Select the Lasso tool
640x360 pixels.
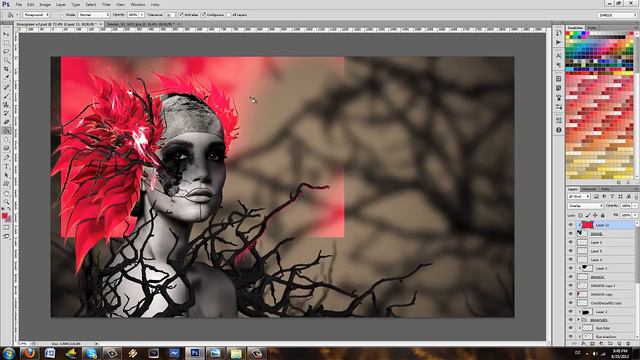[x=6, y=52]
